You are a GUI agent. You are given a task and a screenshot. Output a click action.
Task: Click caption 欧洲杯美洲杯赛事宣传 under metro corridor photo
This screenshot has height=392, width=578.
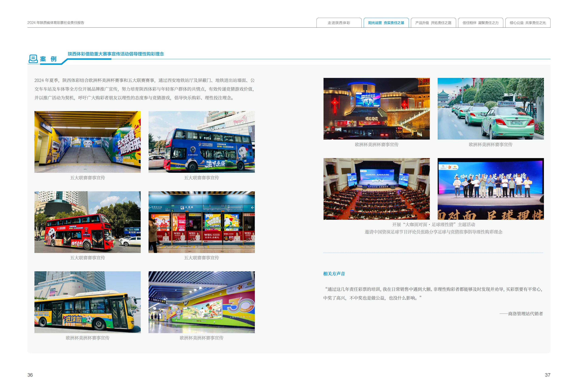[x=202, y=338]
